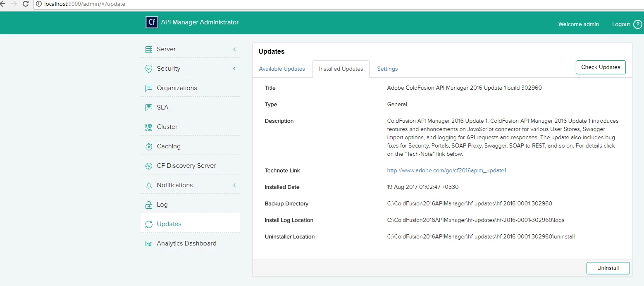Click the Cluster grid icon
The width and height of the screenshot is (644, 286).
(x=149, y=127)
